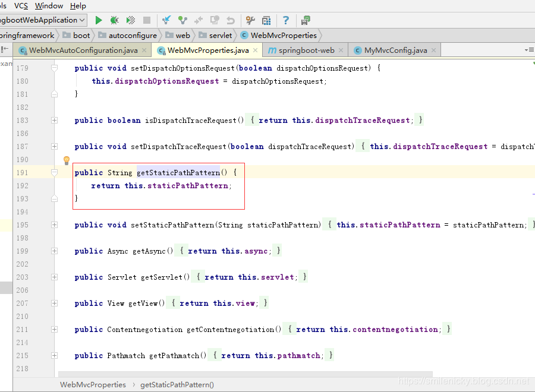Screen dimensions: 535x392
Task: Expand folded isDispatchTraceRequest method at line 183
Action: click(55, 121)
